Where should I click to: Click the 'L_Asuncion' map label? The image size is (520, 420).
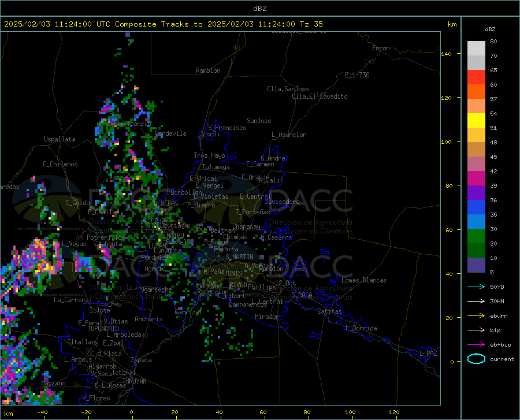click(289, 135)
